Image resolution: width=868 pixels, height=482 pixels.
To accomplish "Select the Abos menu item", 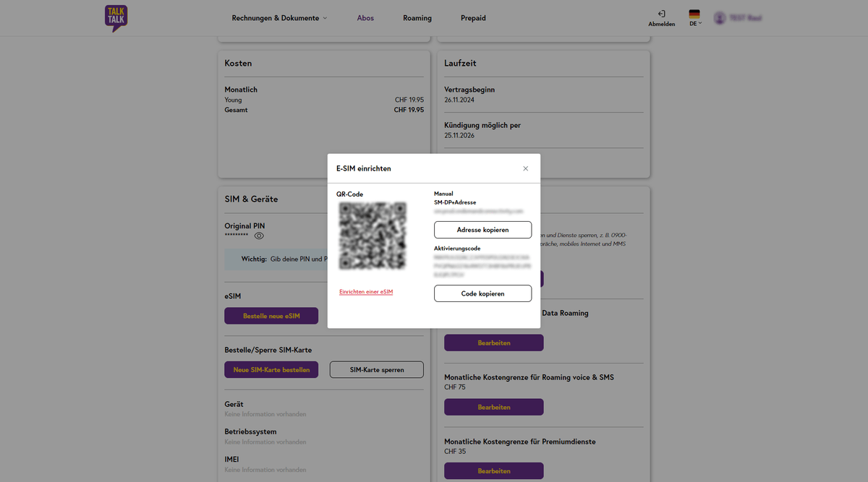I will click(x=365, y=17).
